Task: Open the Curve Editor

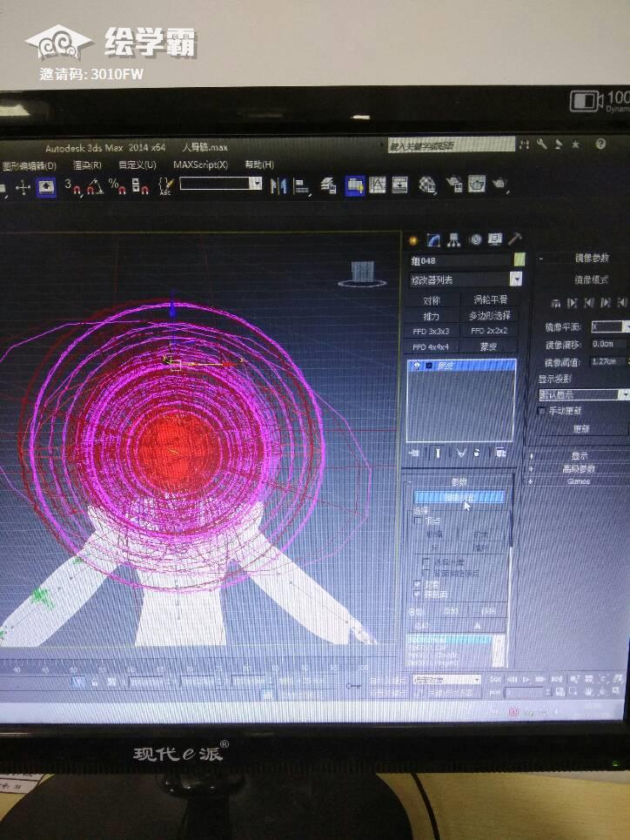Action: (x=377, y=185)
